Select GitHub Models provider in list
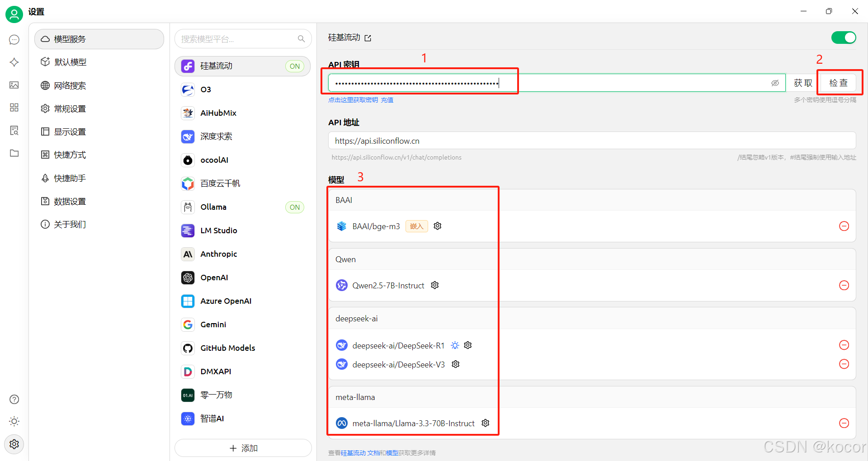 pyautogui.click(x=243, y=348)
